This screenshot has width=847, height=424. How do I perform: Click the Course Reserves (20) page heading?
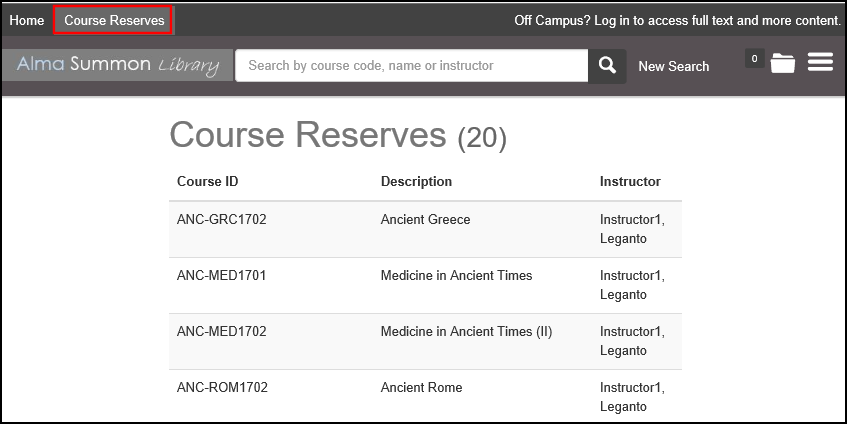(x=338, y=135)
